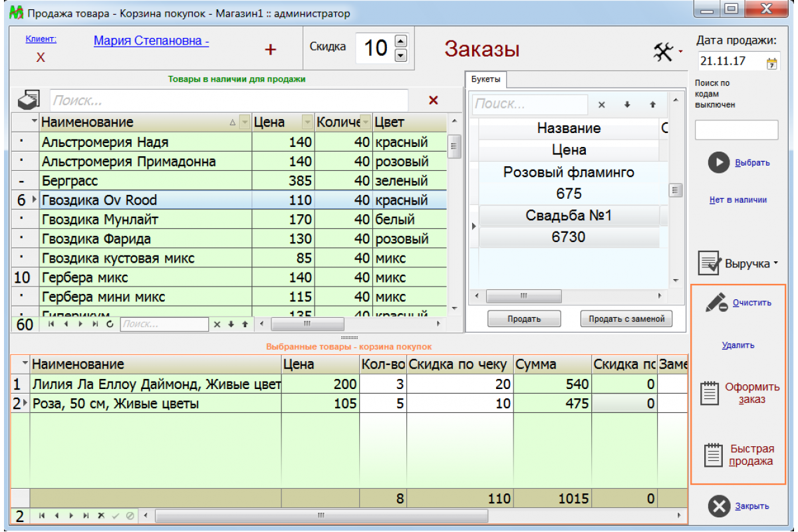Click into the bouquets Поиск field
Image resolution: width=798 pixels, height=532 pixels.
530,104
